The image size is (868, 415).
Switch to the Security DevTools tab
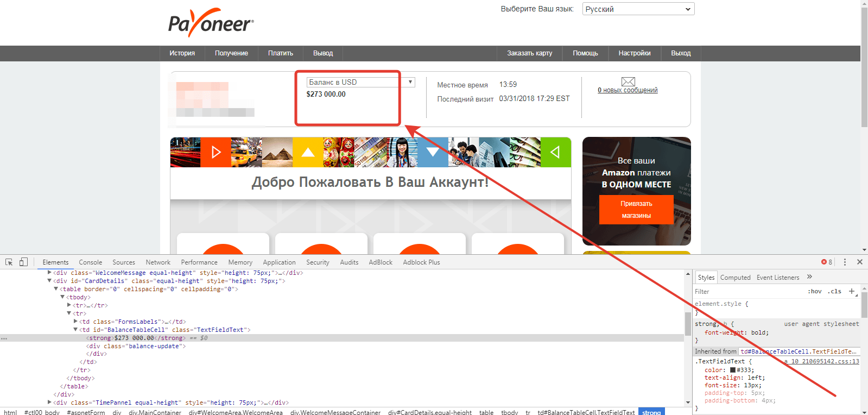tap(318, 262)
